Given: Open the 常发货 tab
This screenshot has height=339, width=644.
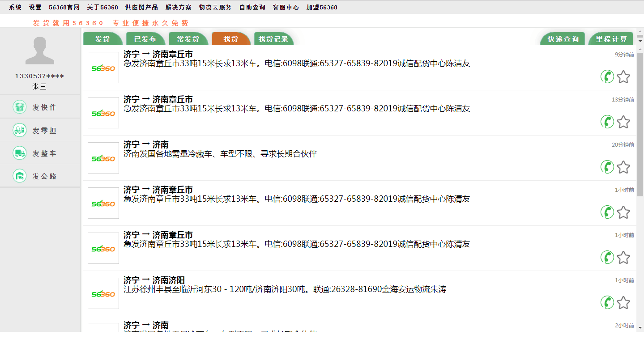Looking at the screenshot, I should click(x=188, y=39).
